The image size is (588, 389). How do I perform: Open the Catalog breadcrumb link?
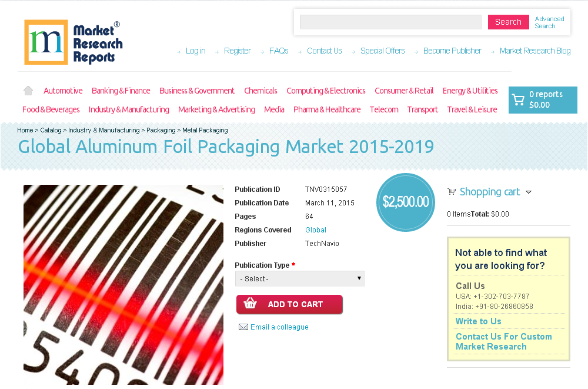pos(49,130)
